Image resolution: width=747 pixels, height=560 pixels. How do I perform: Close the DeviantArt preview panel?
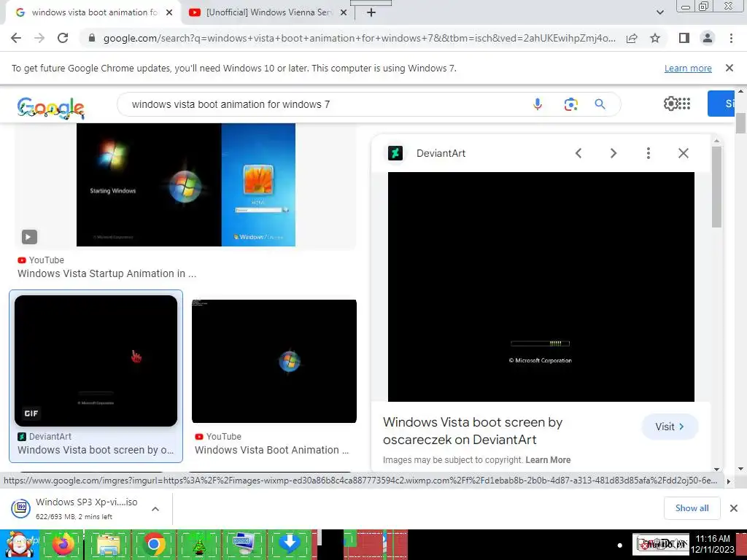tap(683, 153)
